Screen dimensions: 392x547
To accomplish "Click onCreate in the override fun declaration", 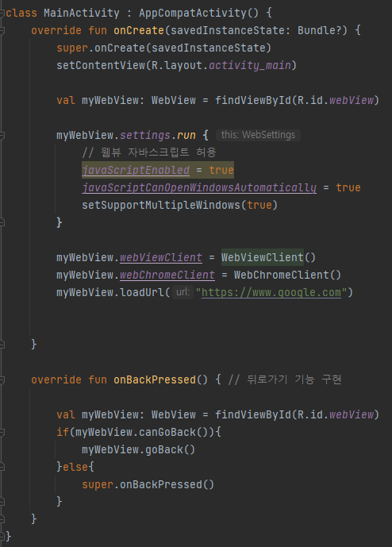I will (x=139, y=31).
